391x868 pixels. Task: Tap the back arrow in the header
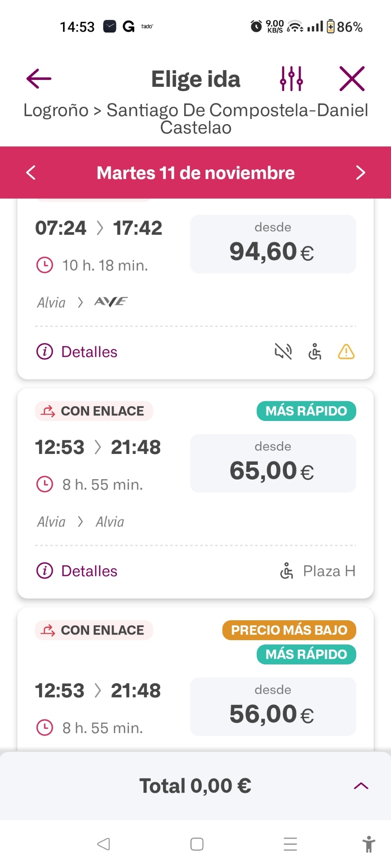coord(39,79)
